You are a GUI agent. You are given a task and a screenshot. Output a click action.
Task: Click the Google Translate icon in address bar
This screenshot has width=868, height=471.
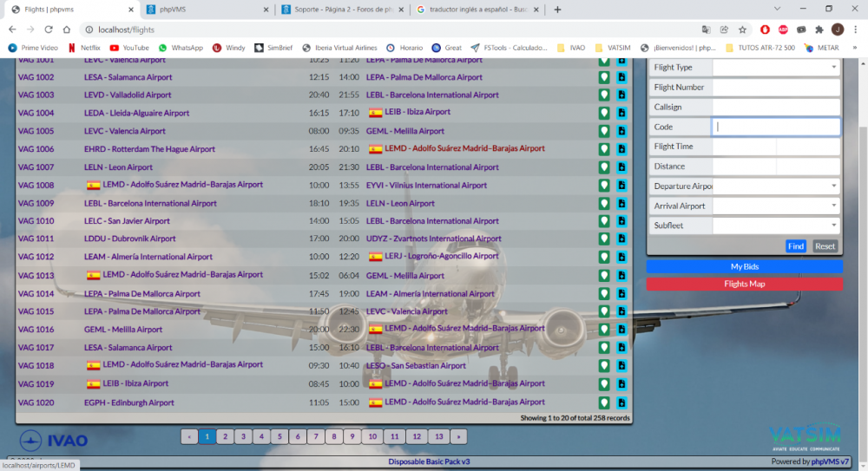[x=707, y=29]
